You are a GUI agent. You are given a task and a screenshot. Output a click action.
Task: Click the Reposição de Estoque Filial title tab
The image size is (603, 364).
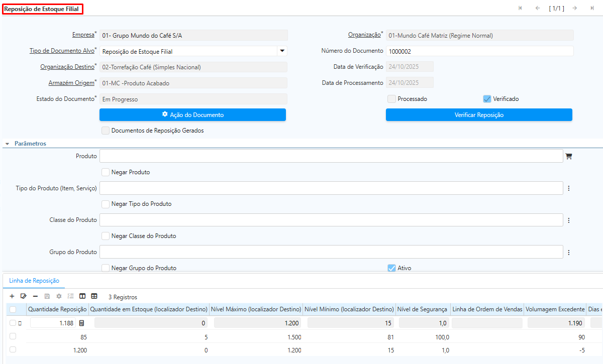click(42, 9)
